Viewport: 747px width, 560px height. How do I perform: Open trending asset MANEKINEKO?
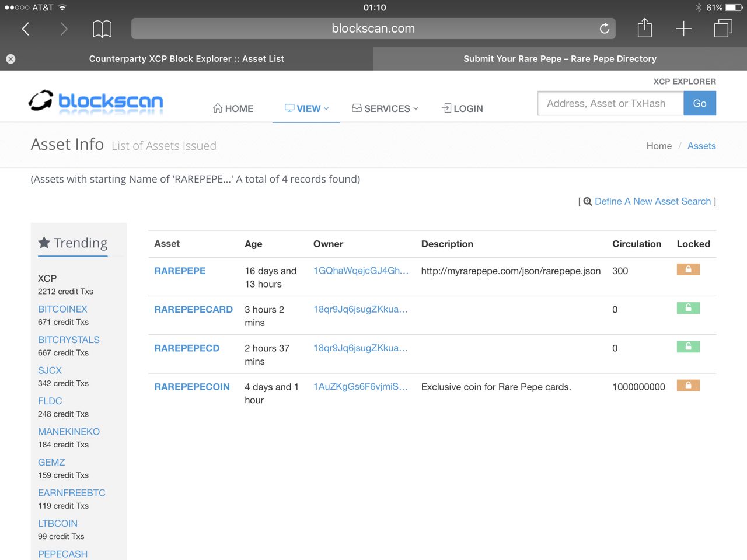tap(69, 432)
